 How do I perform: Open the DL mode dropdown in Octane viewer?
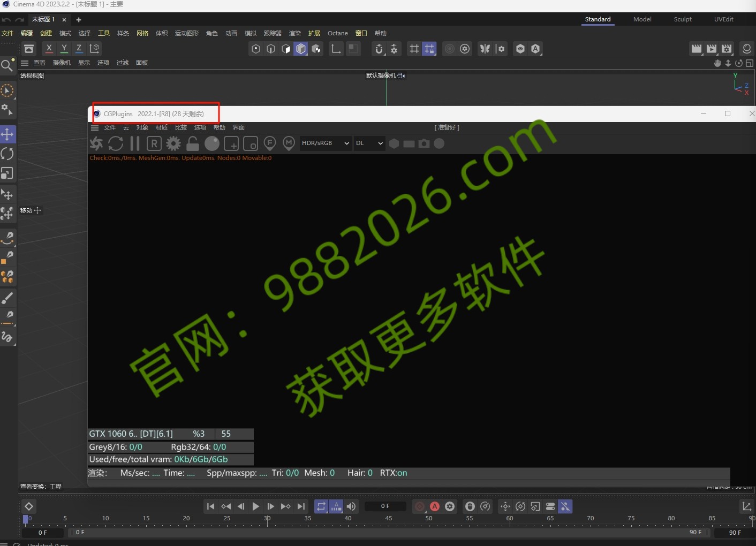coord(369,143)
